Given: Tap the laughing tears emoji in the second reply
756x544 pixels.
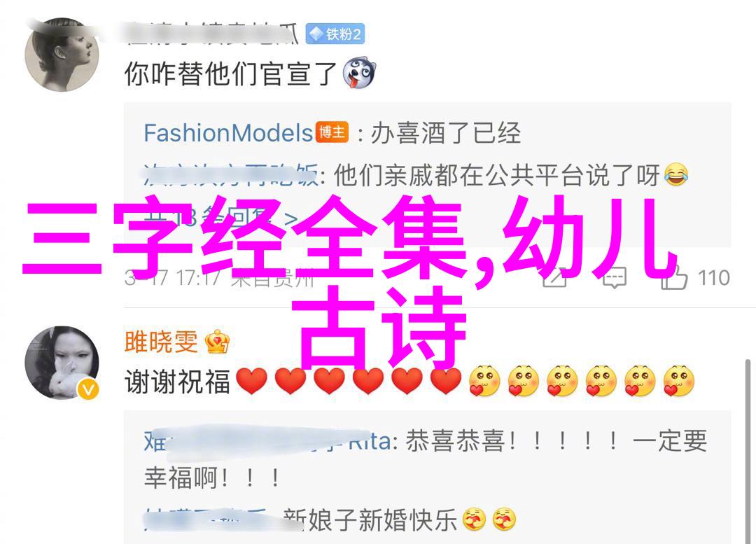Looking at the screenshot, I should (676, 174).
